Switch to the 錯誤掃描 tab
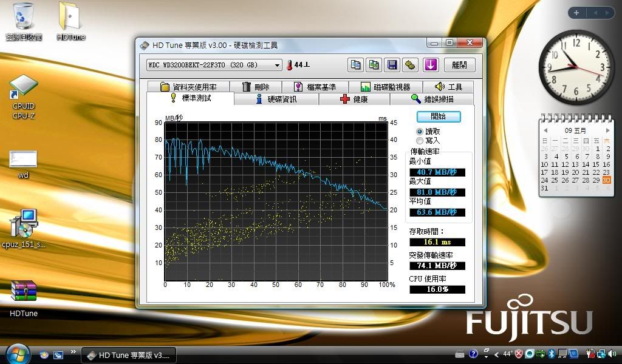Image resolution: width=622 pixels, height=364 pixels. [x=432, y=99]
